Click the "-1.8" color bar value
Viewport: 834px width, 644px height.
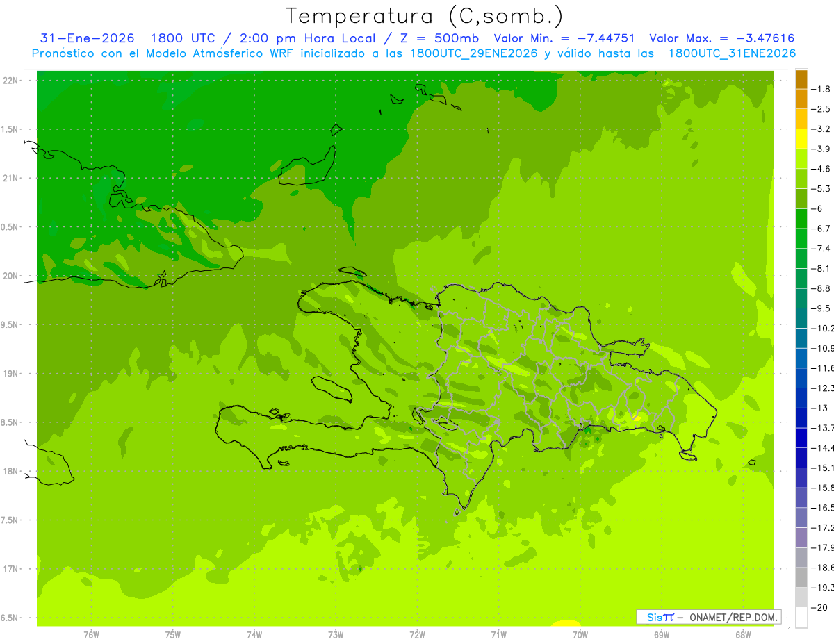(x=822, y=89)
